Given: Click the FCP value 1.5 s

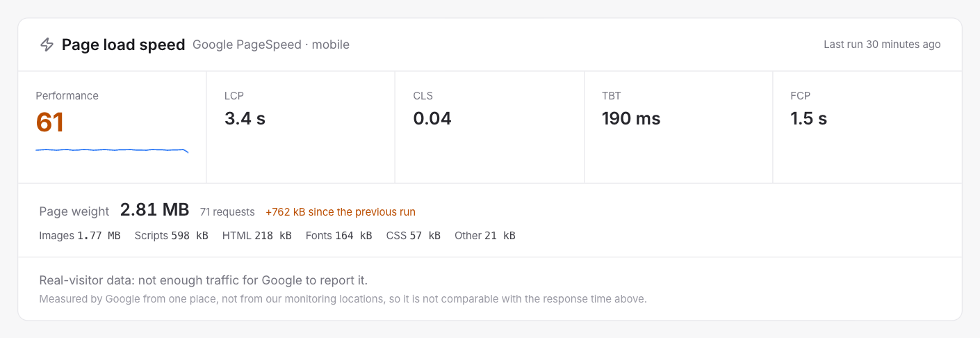Looking at the screenshot, I should tap(809, 119).
